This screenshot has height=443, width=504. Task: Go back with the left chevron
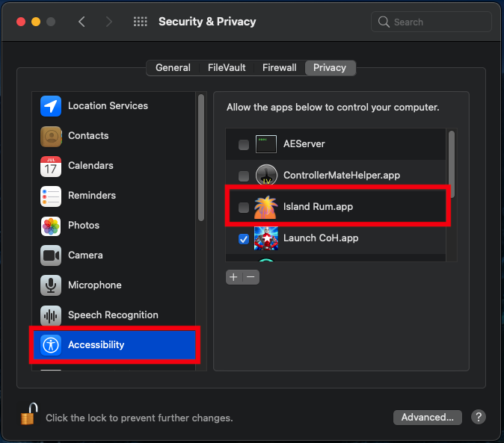(82, 22)
